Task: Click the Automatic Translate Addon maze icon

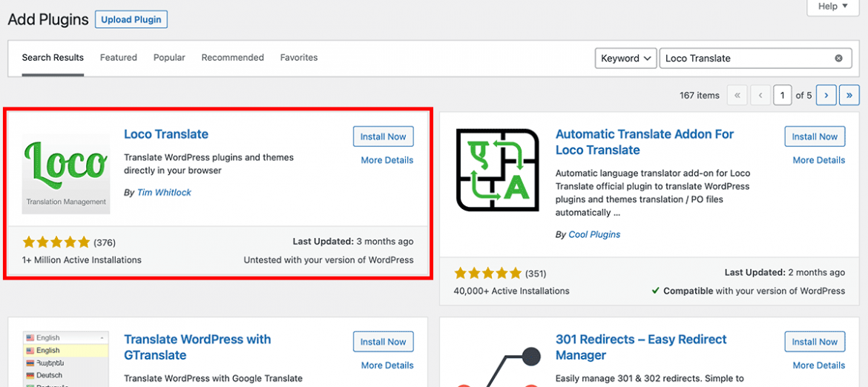Action: click(497, 170)
